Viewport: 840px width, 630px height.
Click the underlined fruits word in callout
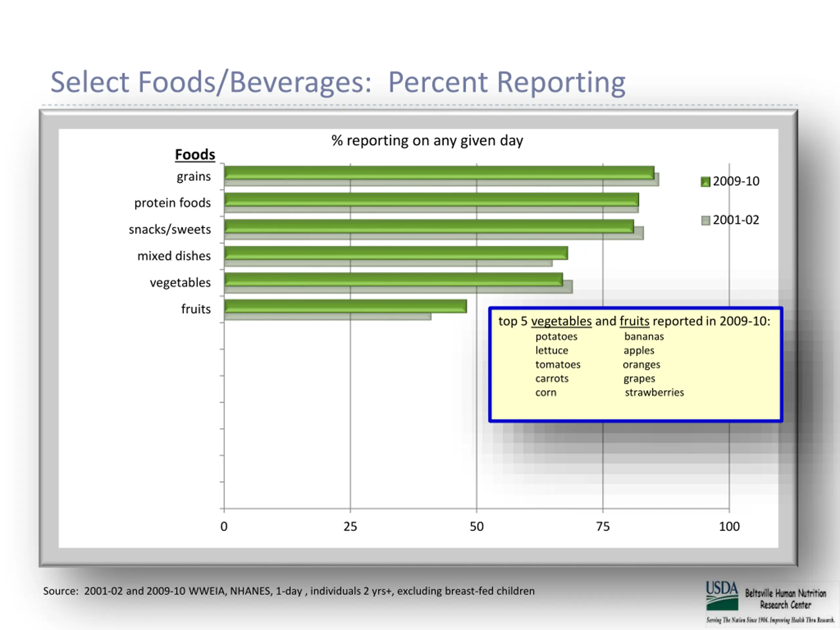[634, 321]
